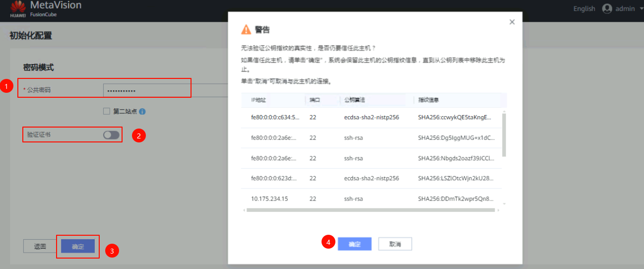This screenshot has height=269, width=644.
Task: Click the host table's vertical scrollbar
Action: pyautogui.click(x=505, y=134)
